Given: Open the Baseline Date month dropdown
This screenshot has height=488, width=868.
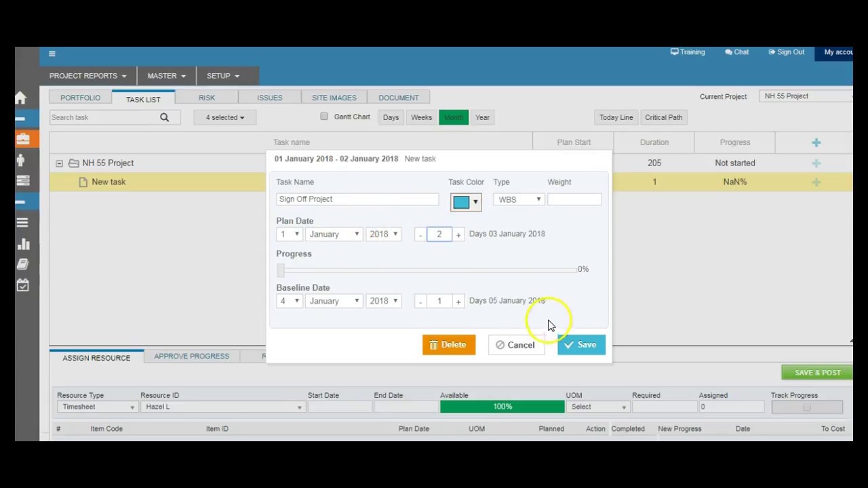Looking at the screenshot, I should pyautogui.click(x=334, y=301).
